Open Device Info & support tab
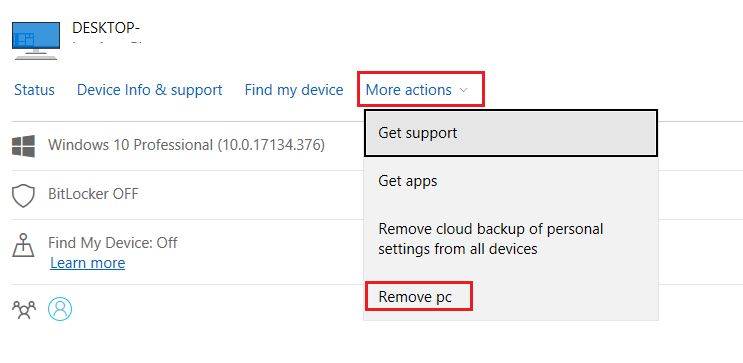Screen dimensions: 743x363 tap(149, 90)
